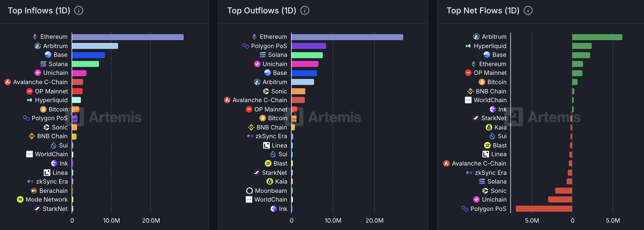The image size is (644, 230).
Task: Open the info icon beside Top Outflows (1D)
Action: pos(305,11)
